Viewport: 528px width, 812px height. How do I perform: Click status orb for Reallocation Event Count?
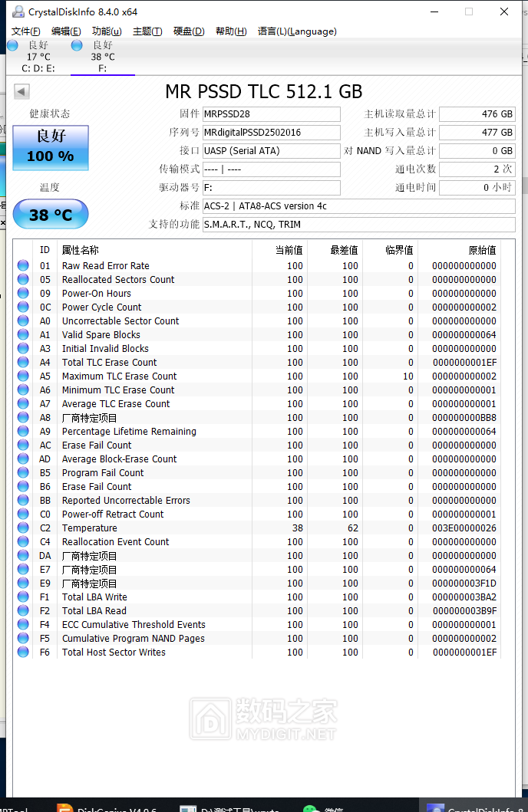pos(23,541)
